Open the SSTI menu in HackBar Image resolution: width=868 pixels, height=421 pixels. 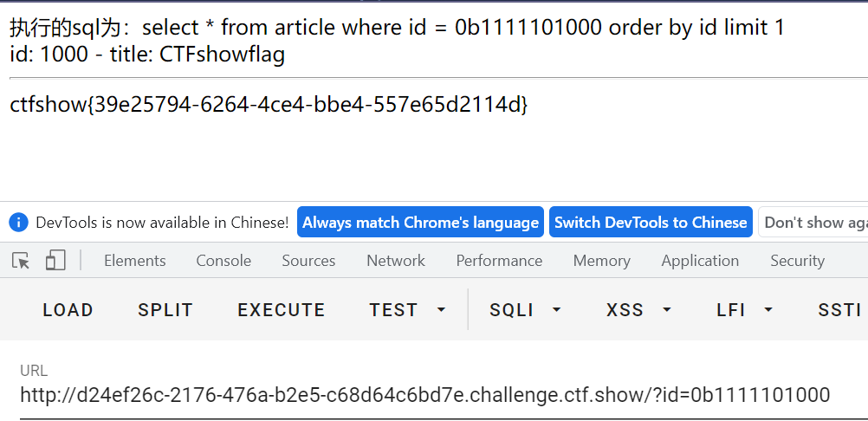click(x=839, y=310)
